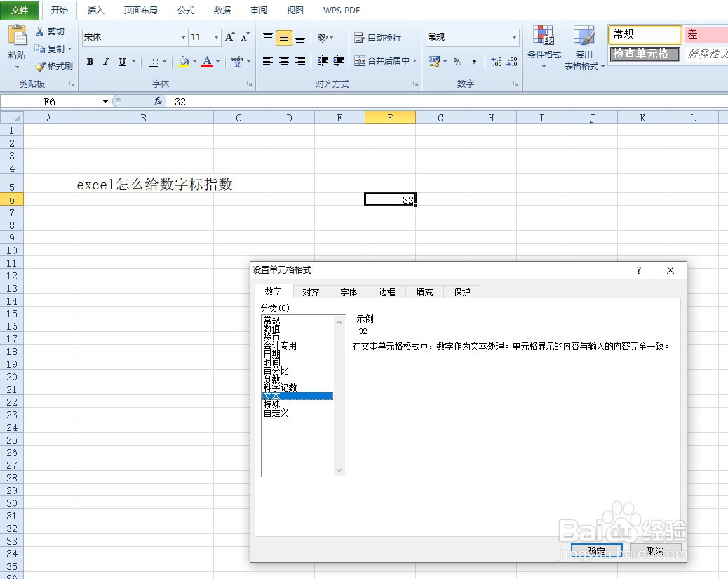Click the 确定 button to confirm
The image size is (728, 579).
598,551
